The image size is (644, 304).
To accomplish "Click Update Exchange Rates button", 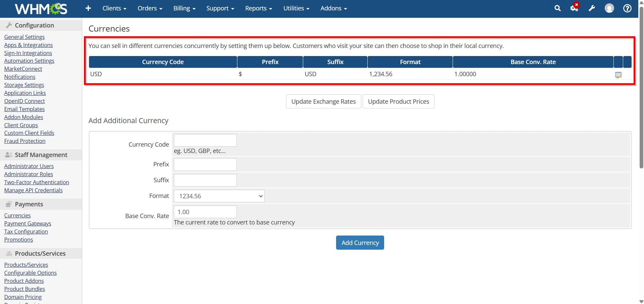I will [x=323, y=101].
